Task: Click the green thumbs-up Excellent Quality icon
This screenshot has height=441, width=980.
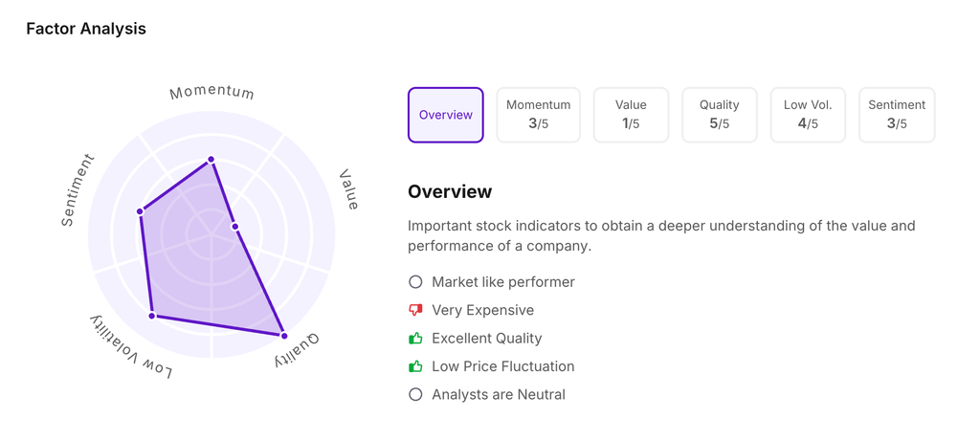Action: 415,339
